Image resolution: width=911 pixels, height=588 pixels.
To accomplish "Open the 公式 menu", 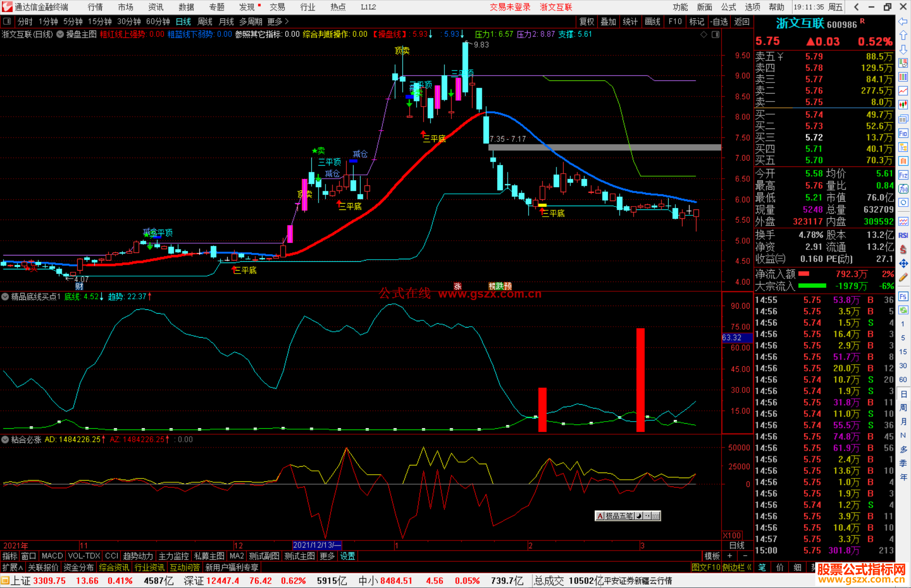I will (729, 7).
